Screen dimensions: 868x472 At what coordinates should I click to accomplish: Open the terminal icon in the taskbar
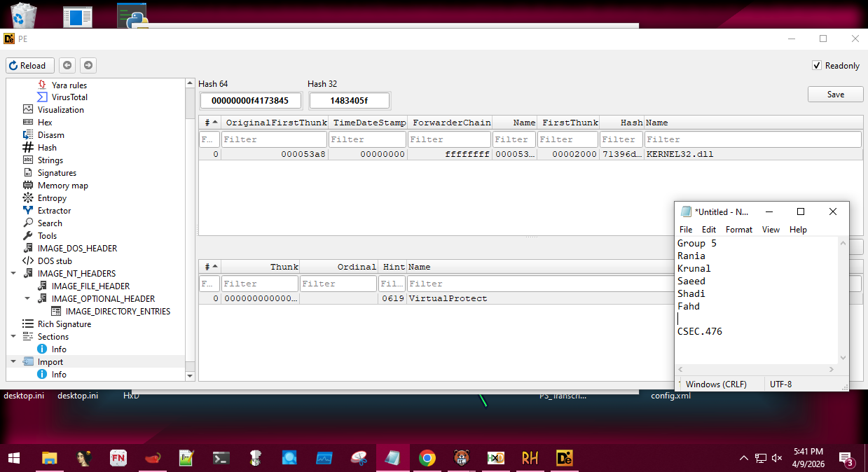point(221,458)
